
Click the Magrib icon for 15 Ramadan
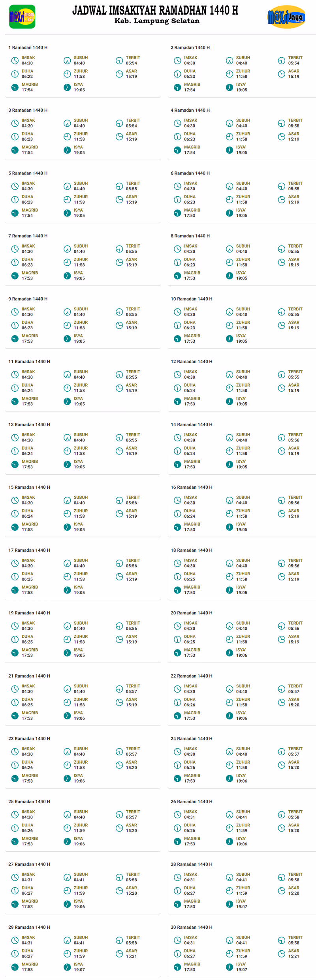15,527
